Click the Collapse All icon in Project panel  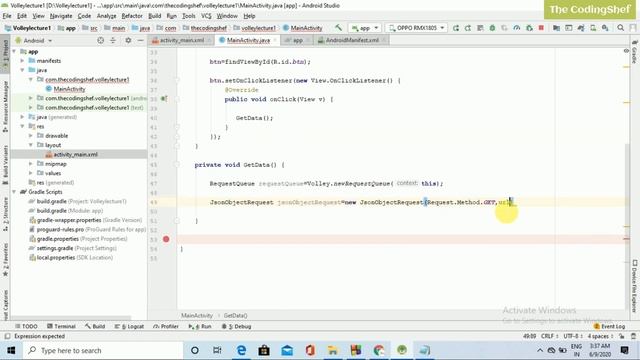pos(113,40)
